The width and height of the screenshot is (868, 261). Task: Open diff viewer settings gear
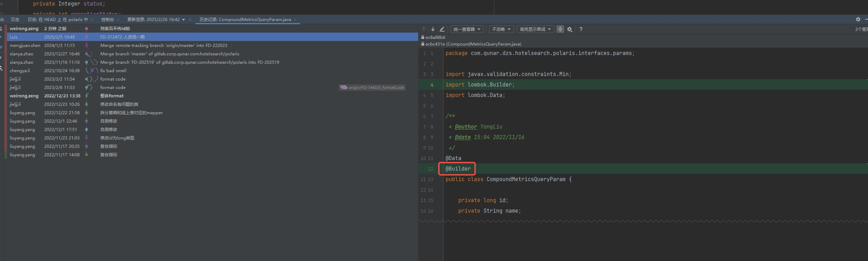pos(570,29)
